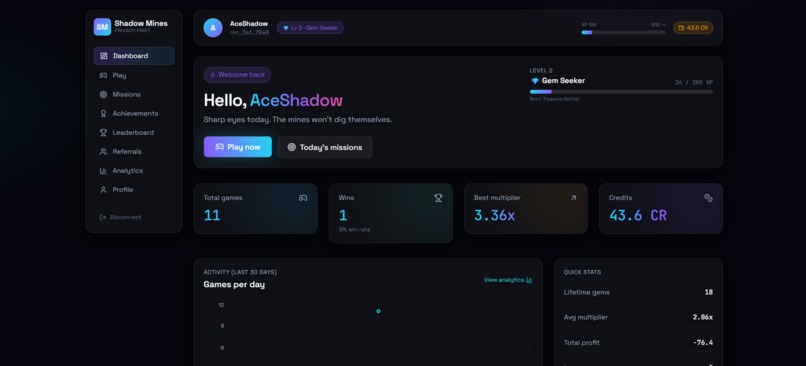
Task: Click the 'Hello, AceShadow' heading
Action: (273, 100)
